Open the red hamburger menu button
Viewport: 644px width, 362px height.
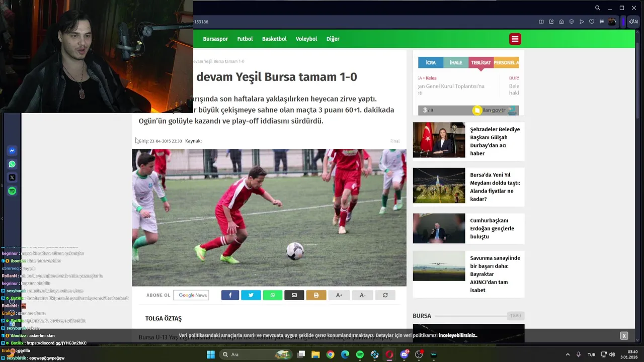[x=515, y=39]
